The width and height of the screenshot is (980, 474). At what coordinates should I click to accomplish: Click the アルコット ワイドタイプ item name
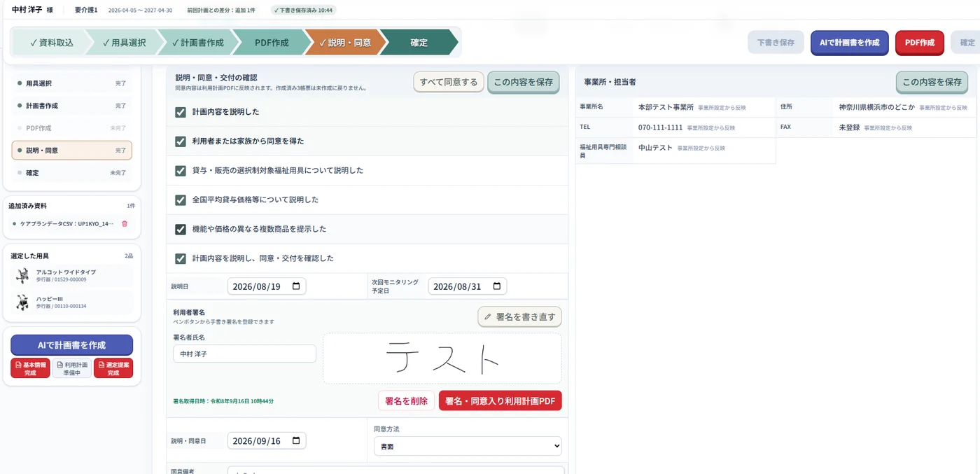(x=66, y=272)
